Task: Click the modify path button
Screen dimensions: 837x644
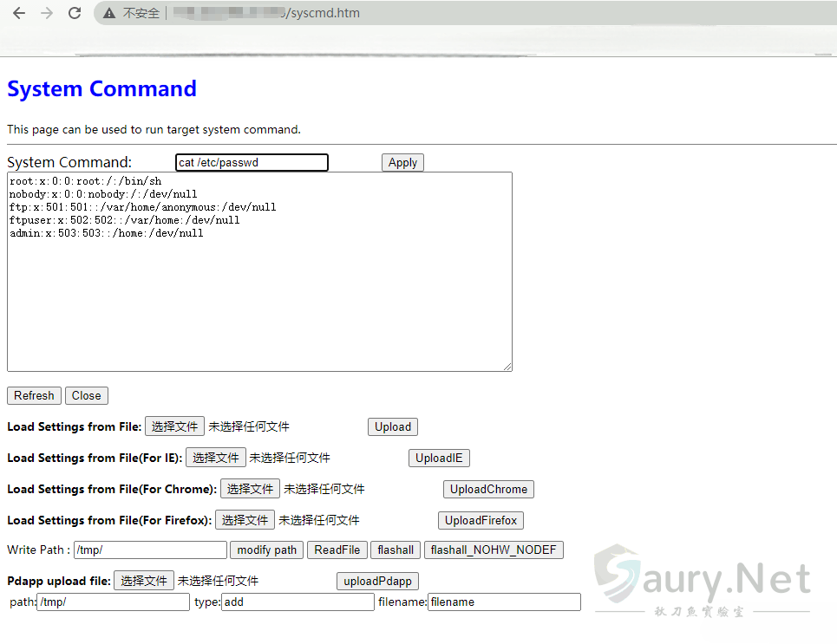Action: [266, 550]
